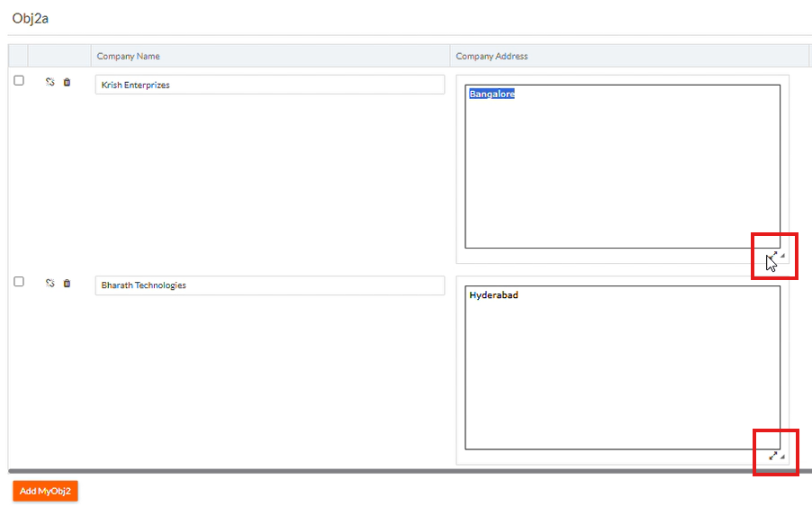Click the resize grip of the Hyderabad address box

[x=782, y=458]
